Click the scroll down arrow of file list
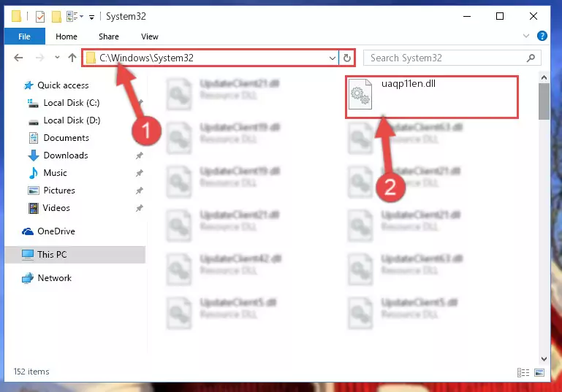Viewport: 562px width, 392px height. [x=544, y=358]
